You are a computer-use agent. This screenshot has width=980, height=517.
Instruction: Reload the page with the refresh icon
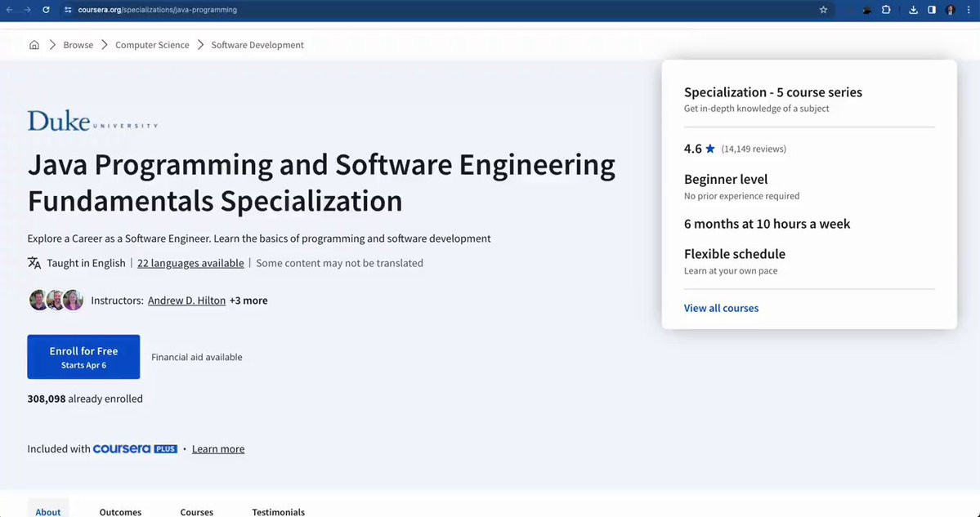point(46,10)
